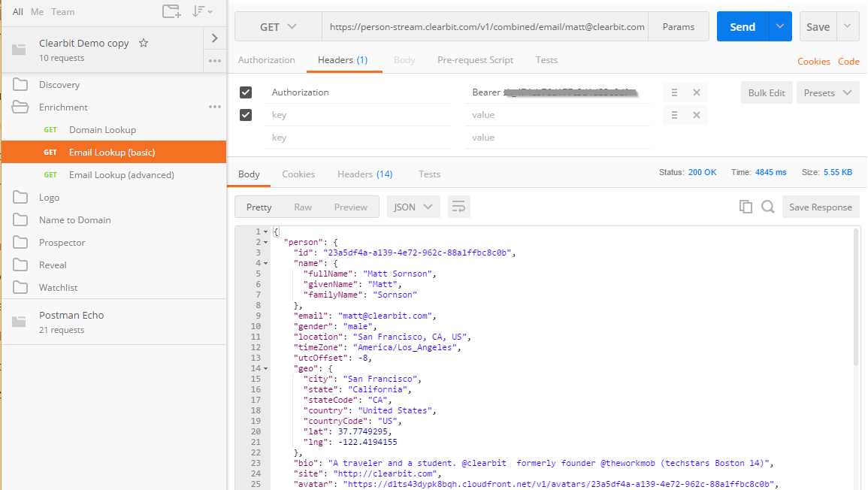Save the request
Screen dimensions: 868x490
818,26
